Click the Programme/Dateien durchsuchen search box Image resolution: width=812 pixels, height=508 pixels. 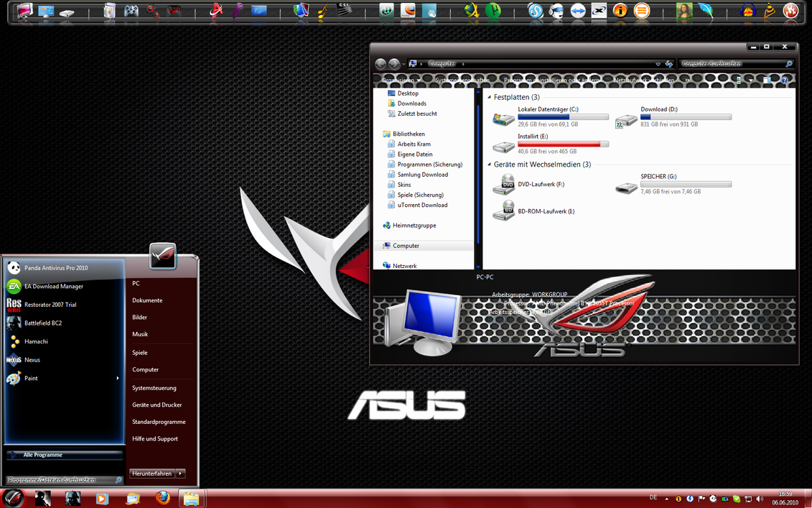pyautogui.click(x=65, y=480)
